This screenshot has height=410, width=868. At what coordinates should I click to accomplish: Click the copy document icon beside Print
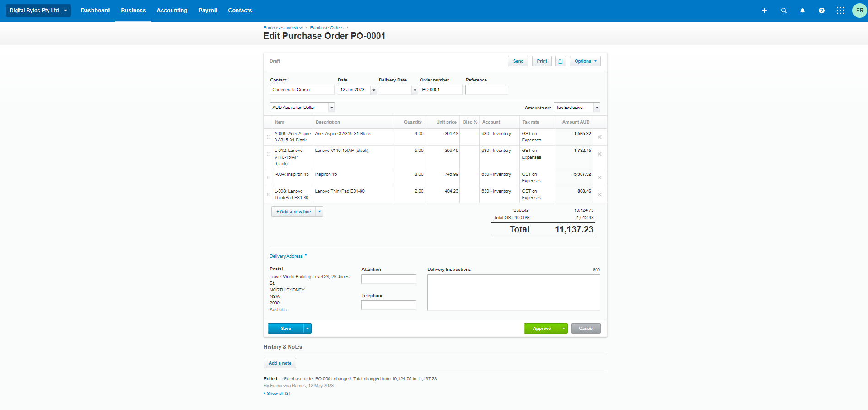(x=561, y=61)
